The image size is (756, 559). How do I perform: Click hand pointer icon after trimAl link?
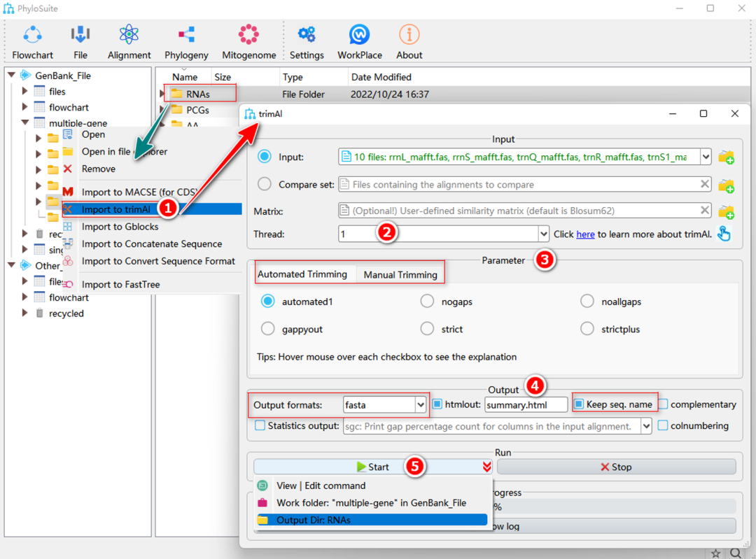[724, 234]
